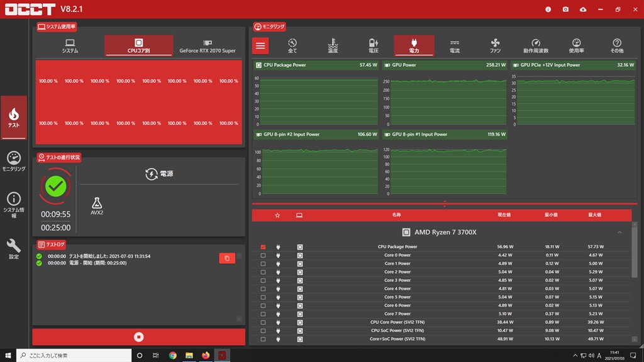Click the Windows Start button

point(8,356)
